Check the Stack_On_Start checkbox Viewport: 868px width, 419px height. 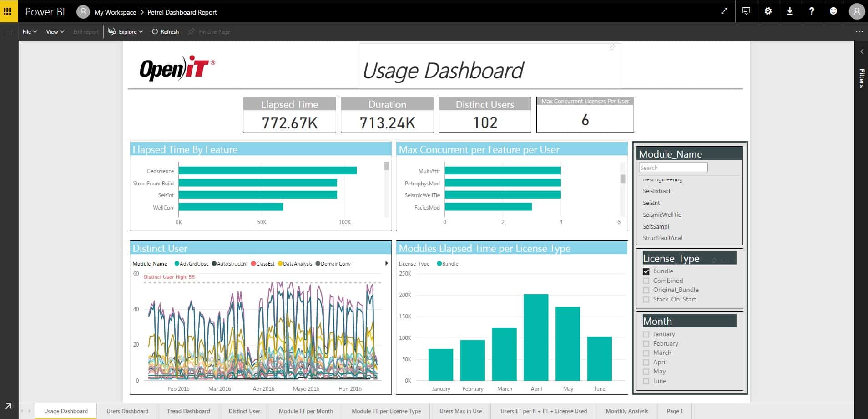[x=646, y=300]
